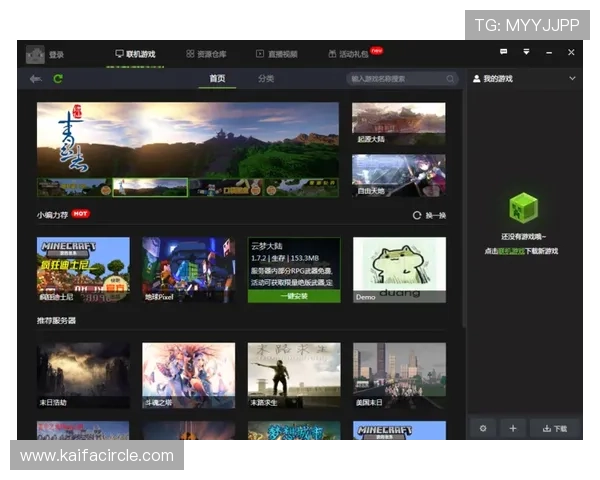Click 换一换 to refresh recommendations
This screenshot has height=480, width=600.
pos(430,215)
